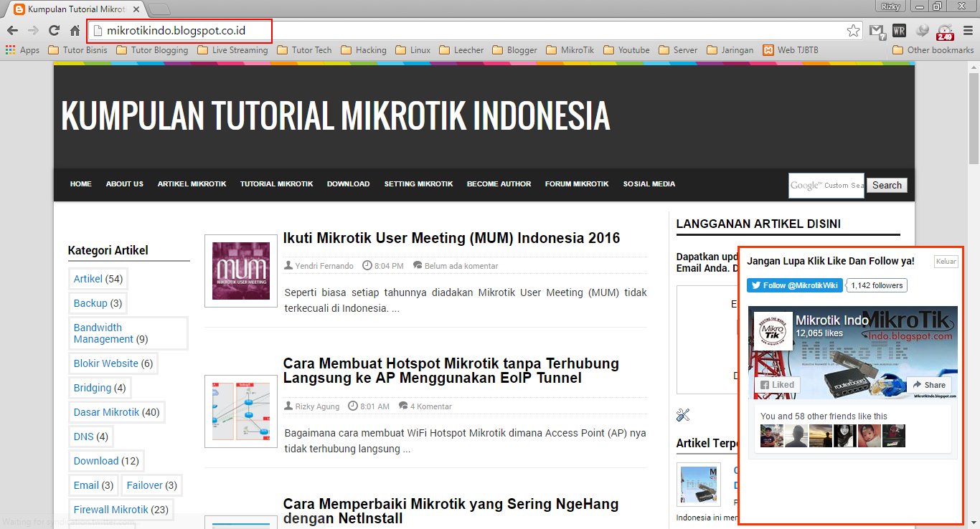The width and height of the screenshot is (980, 529).
Task: Open the Mikrotik User Meeting 2016 article title
Action: click(x=452, y=238)
